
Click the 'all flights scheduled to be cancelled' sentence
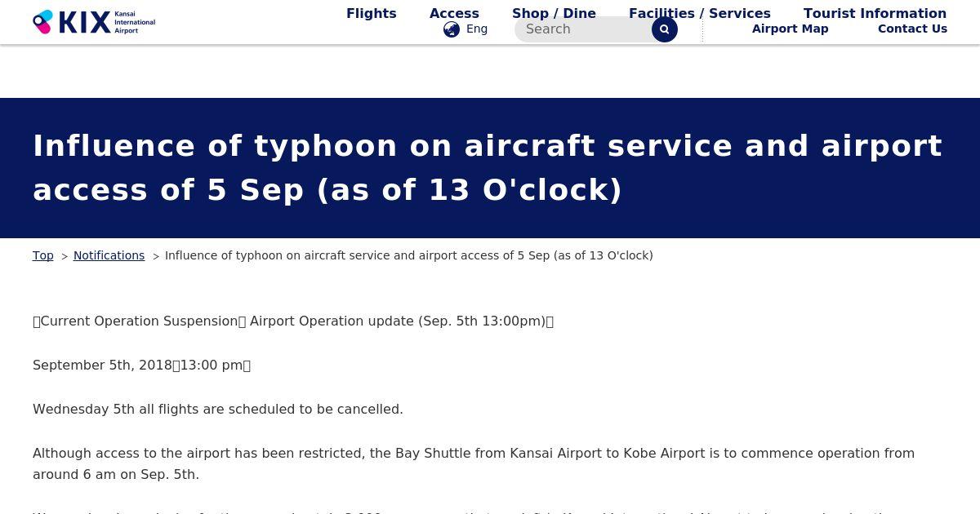(x=217, y=409)
